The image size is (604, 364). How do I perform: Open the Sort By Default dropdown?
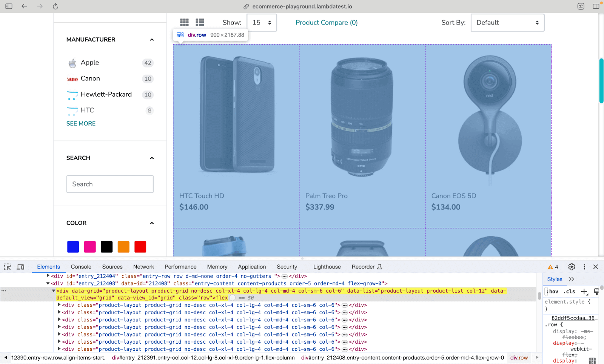507,23
